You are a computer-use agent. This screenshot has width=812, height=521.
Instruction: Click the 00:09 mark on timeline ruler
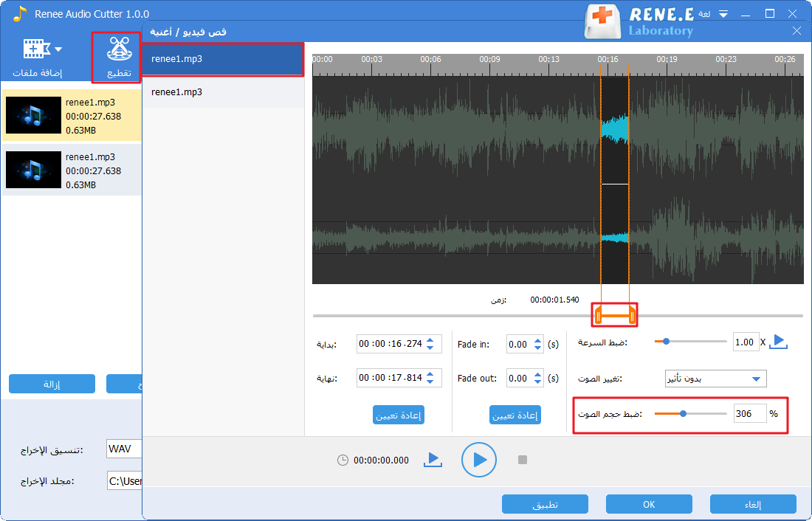(489, 60)
